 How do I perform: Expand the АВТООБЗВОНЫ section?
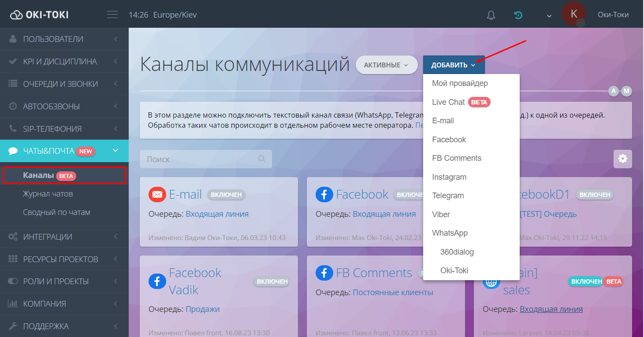(x=64, y=106)
